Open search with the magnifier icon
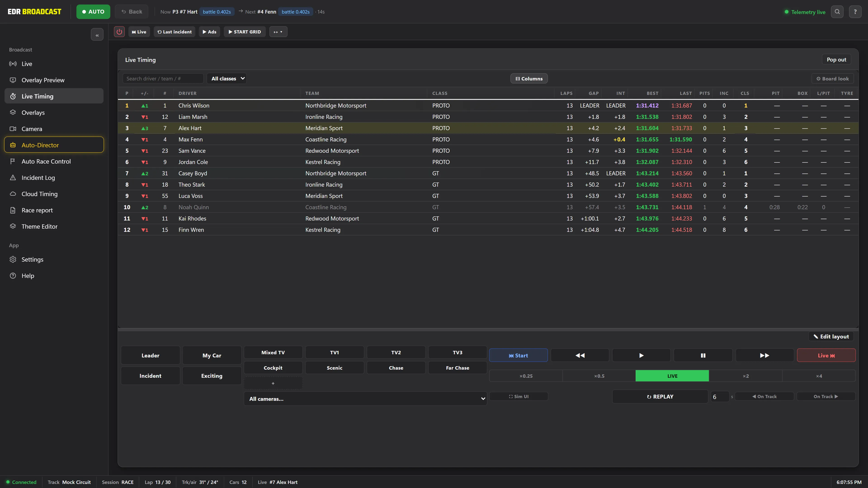868x488 pixels. click(837, 12)
